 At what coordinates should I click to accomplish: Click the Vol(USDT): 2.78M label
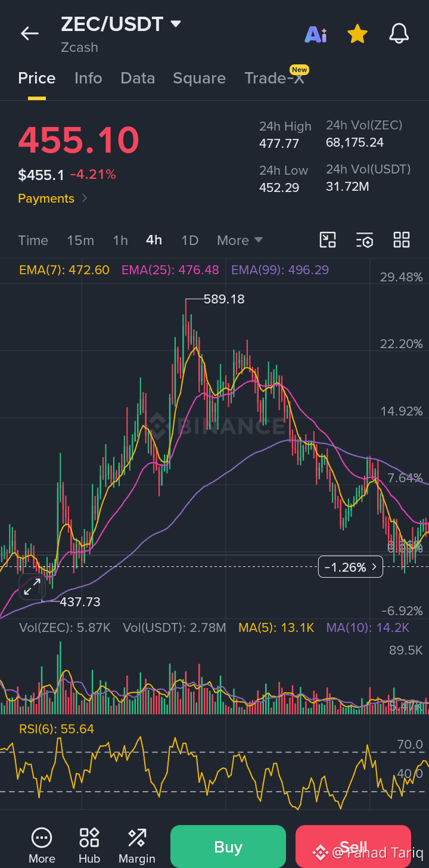pyautogui.click(x=175, y=628)
